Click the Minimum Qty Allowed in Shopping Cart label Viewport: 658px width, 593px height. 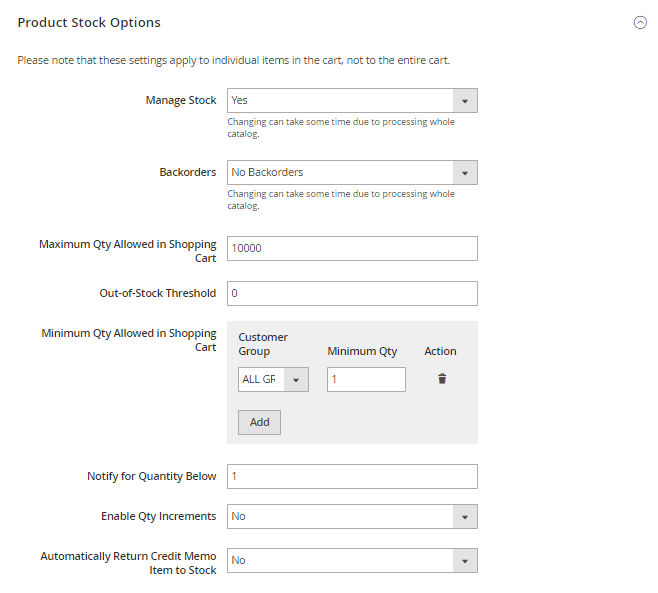pyautogui.click(x=128, y=340)
